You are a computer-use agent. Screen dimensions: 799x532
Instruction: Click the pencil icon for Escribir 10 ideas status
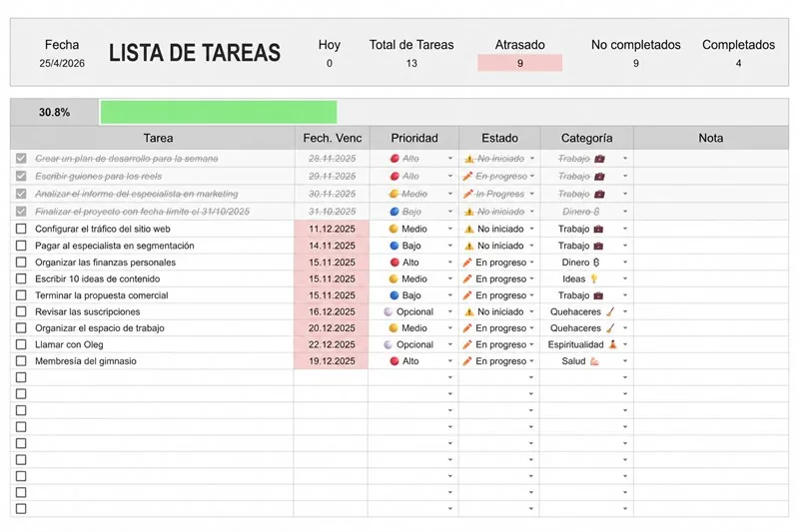tap(467, 279)
